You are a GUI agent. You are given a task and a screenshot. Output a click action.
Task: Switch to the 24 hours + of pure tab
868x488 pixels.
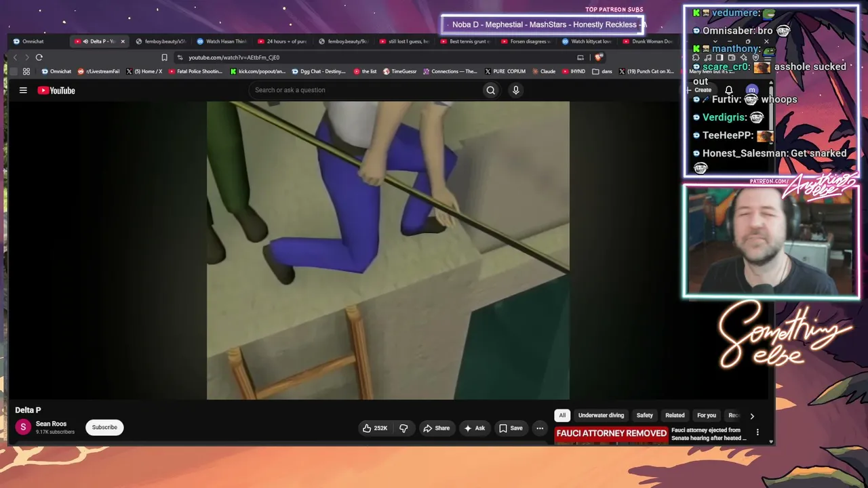point(283,41)
